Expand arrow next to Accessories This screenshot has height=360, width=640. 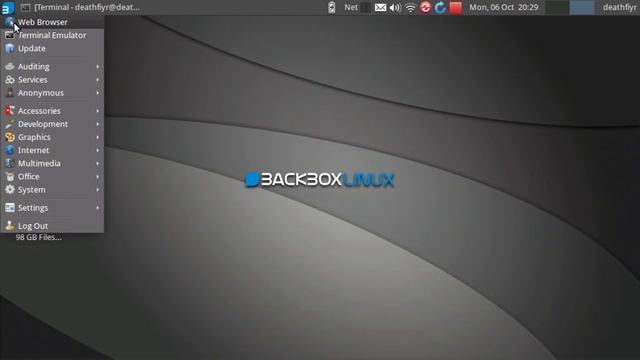98,111
